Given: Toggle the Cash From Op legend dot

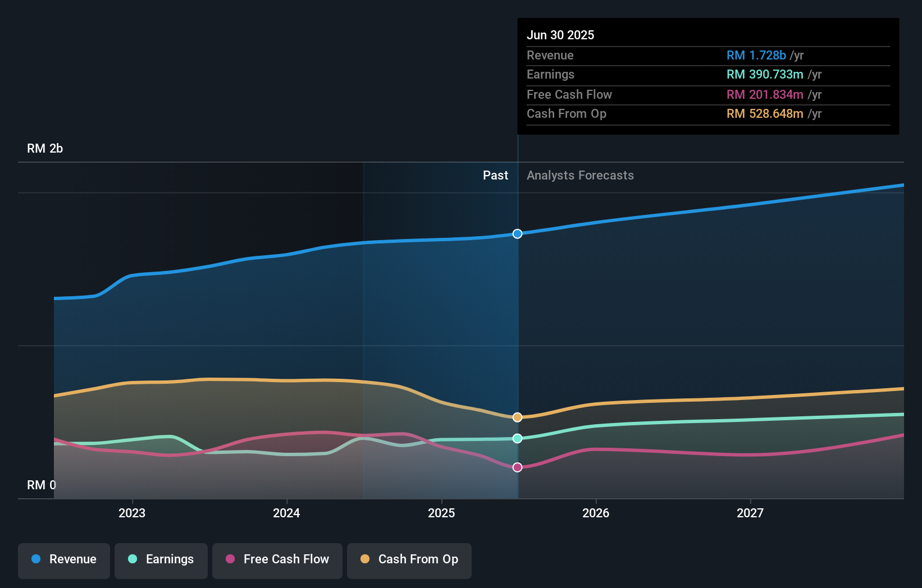Looking at the screenshot, I should (366, 559).
